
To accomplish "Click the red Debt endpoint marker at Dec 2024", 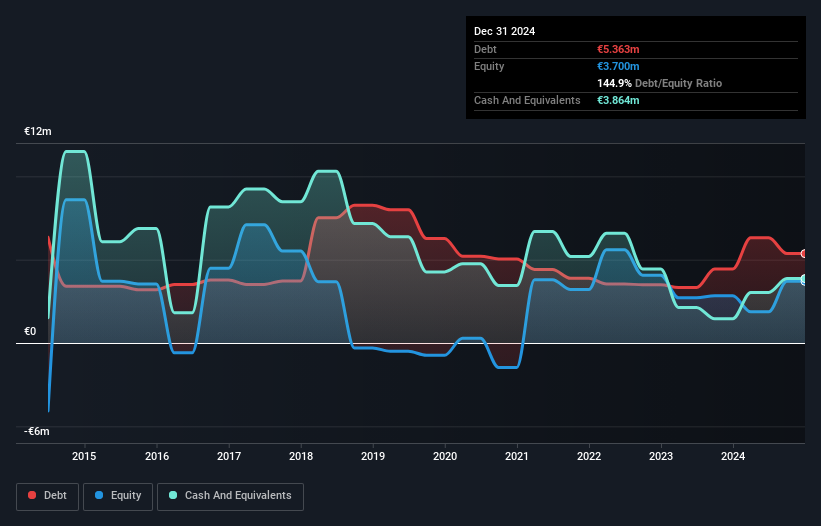I will tap(804, 254).
